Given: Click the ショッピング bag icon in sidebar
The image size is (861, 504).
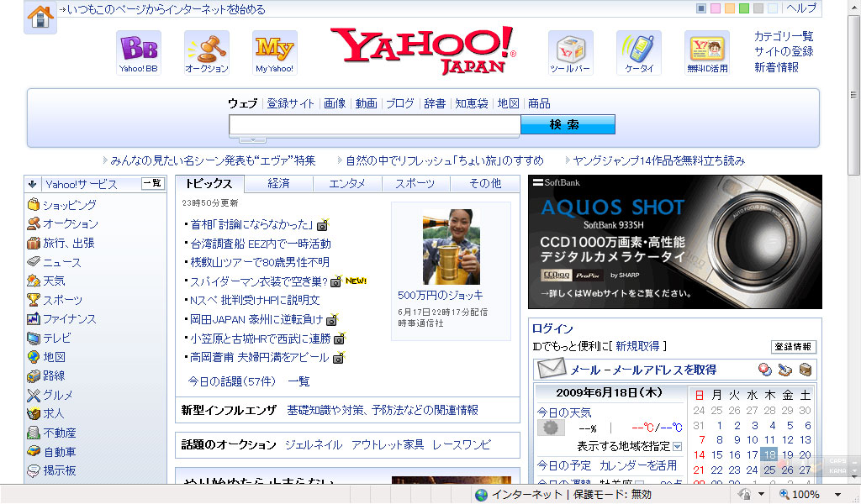Looking at the screenshot, I should click(34, 205).
